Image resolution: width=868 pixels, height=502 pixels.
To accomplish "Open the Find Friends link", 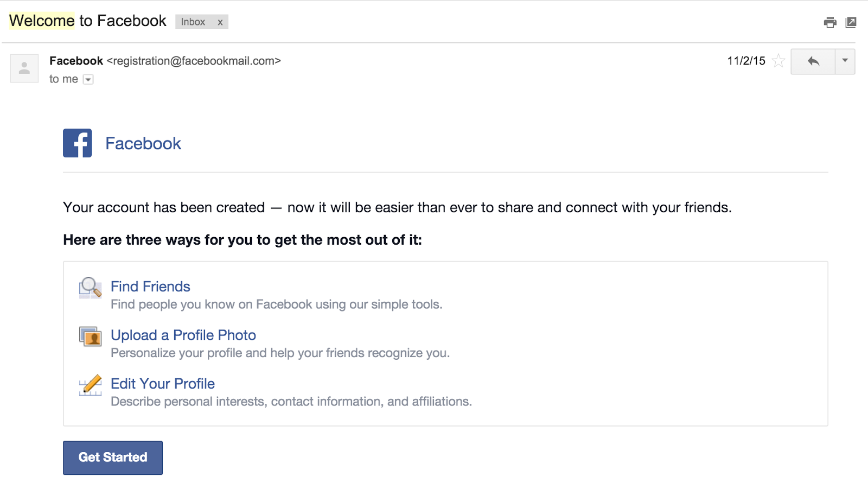I will click(x=150, y=287).
